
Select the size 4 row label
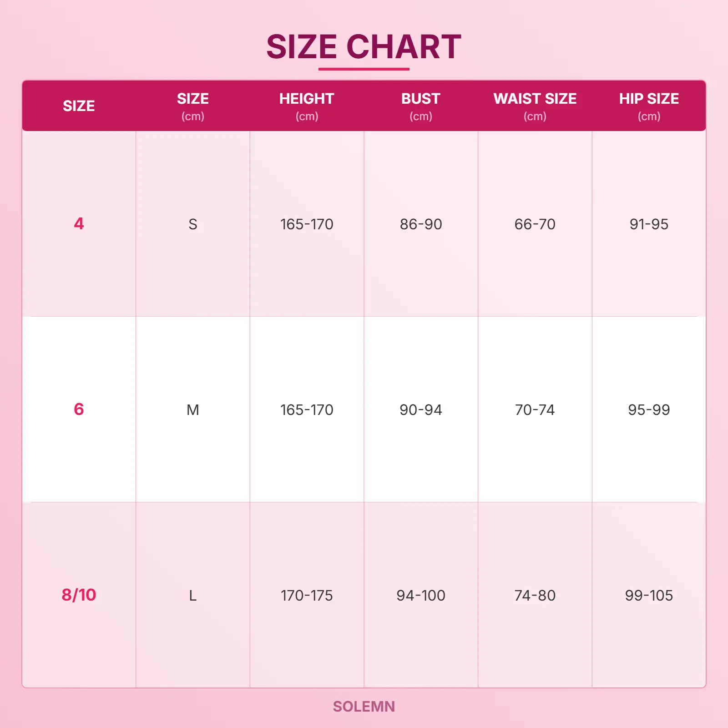click(79, 223)
